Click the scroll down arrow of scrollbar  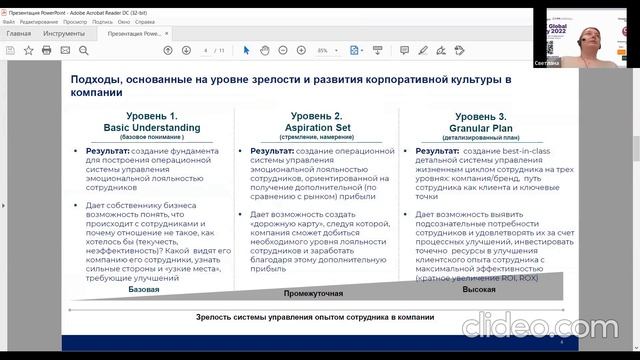click(x=636, y=348)
